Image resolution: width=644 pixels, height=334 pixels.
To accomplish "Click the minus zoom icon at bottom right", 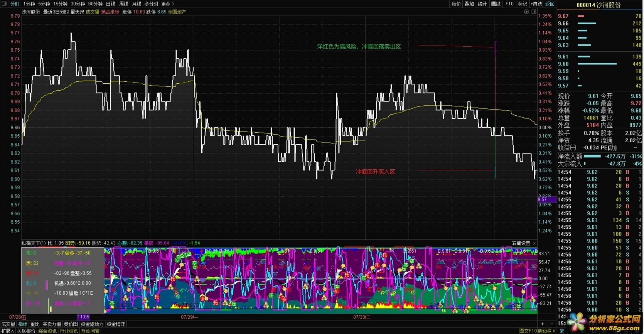I will click(551, 324).
